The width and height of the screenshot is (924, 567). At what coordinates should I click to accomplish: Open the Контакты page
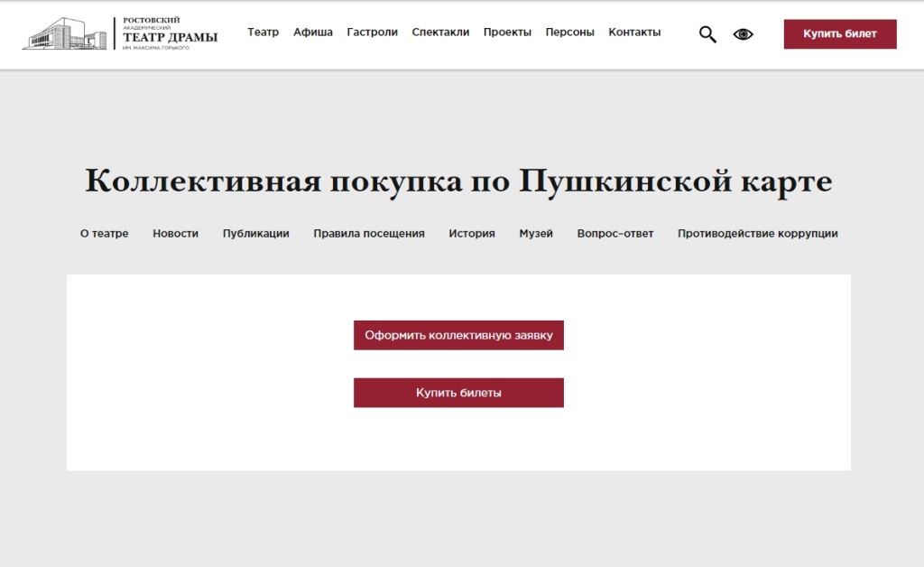(634, 33)
